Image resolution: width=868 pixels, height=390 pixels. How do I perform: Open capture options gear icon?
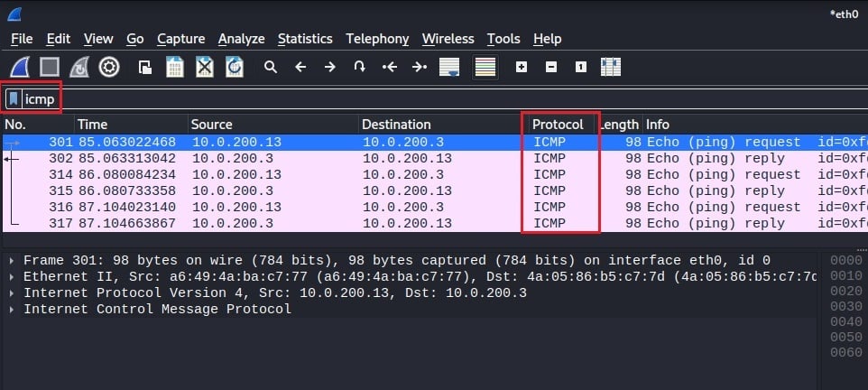(x=109, y=68)
